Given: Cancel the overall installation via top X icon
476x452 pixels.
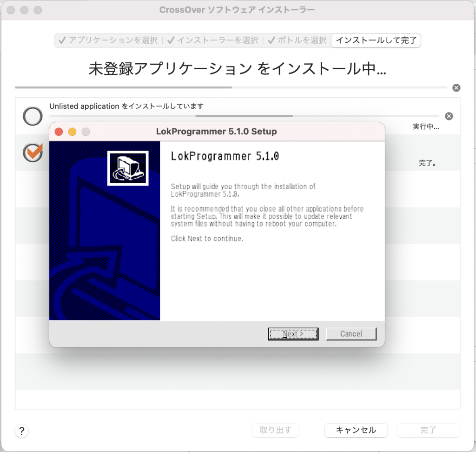Looking at the screenshot, I should (456, 88).
